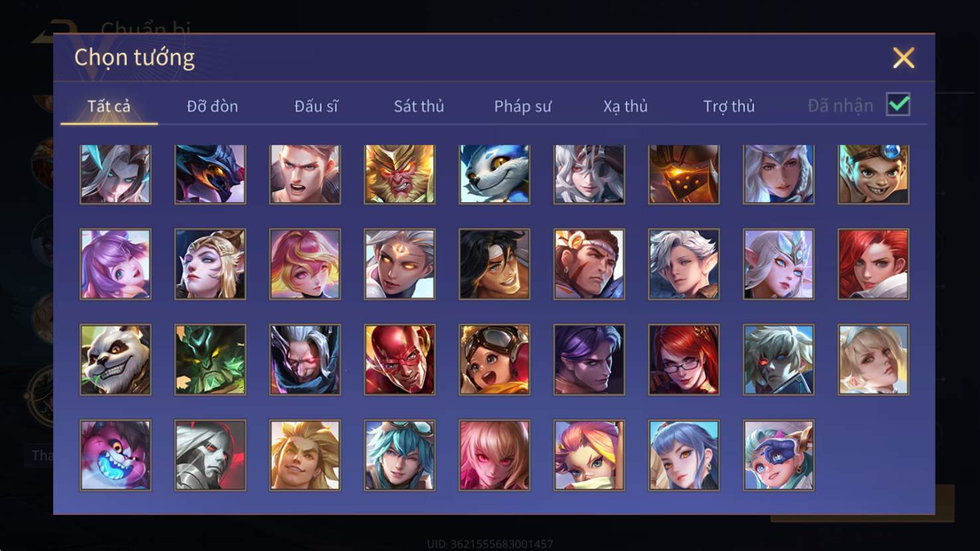Image resolution: width=980 pixels, height=551 pixels.
Task: Toggle the Đã nhận checkbox
Action: tap(898, 104)
